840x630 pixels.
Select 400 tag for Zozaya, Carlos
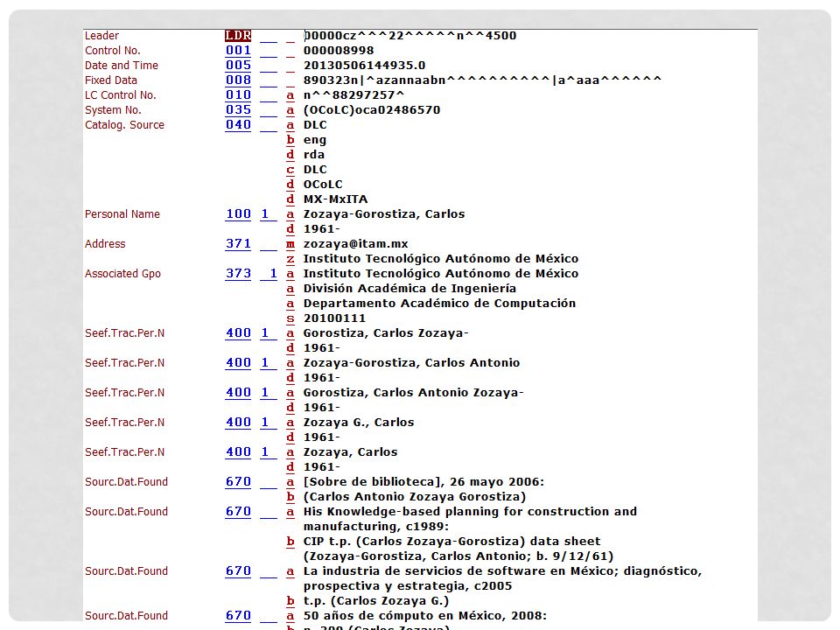coord(238,452)
